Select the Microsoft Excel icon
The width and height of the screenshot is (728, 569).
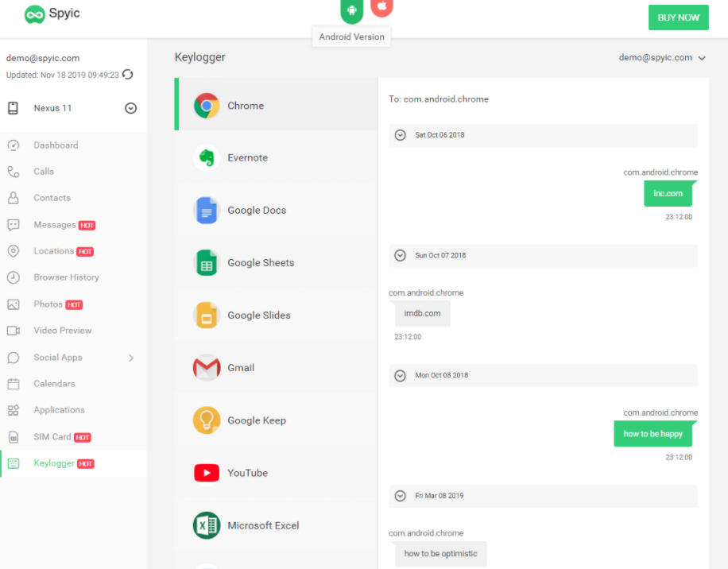[x=207, y=525]
